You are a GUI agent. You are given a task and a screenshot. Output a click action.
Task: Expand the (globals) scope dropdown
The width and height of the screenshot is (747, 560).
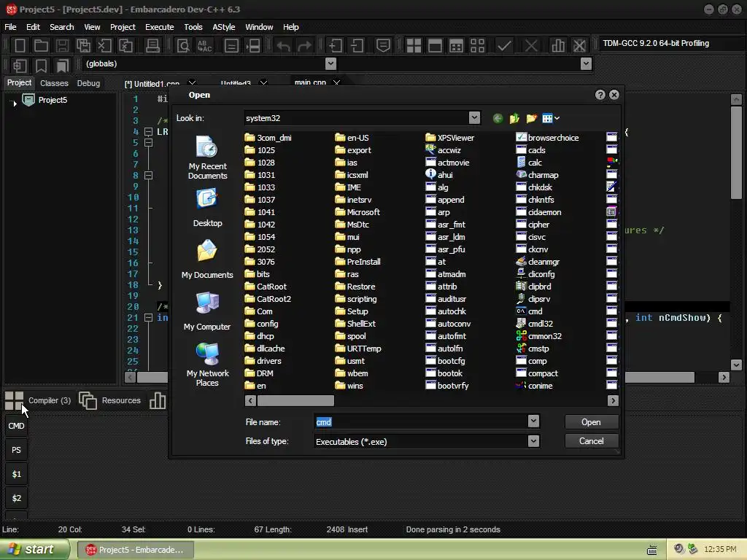point(330,63)
